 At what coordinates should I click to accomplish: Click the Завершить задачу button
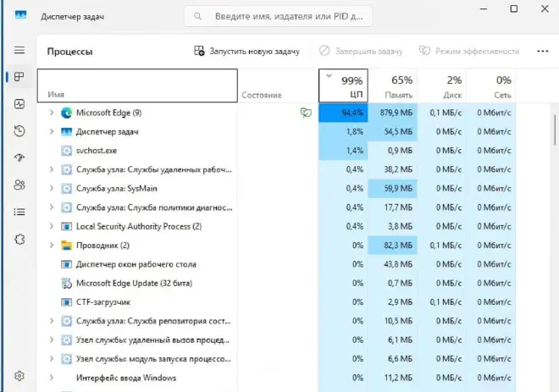pos(361,52)
